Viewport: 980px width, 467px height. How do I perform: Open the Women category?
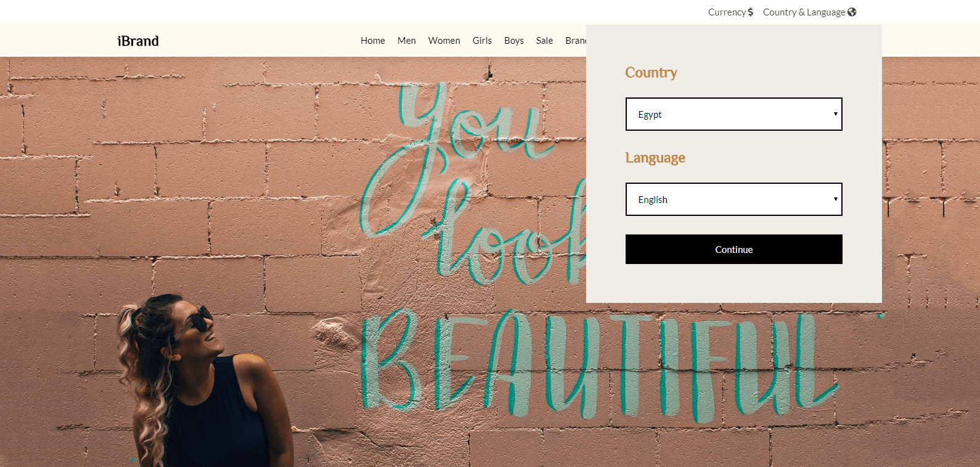coord(444,41)
